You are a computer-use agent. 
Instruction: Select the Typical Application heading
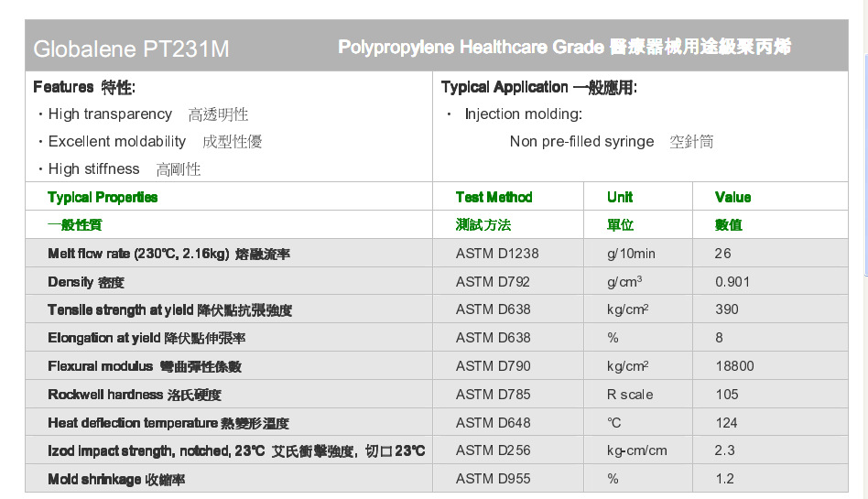click(x=538, y=87)
